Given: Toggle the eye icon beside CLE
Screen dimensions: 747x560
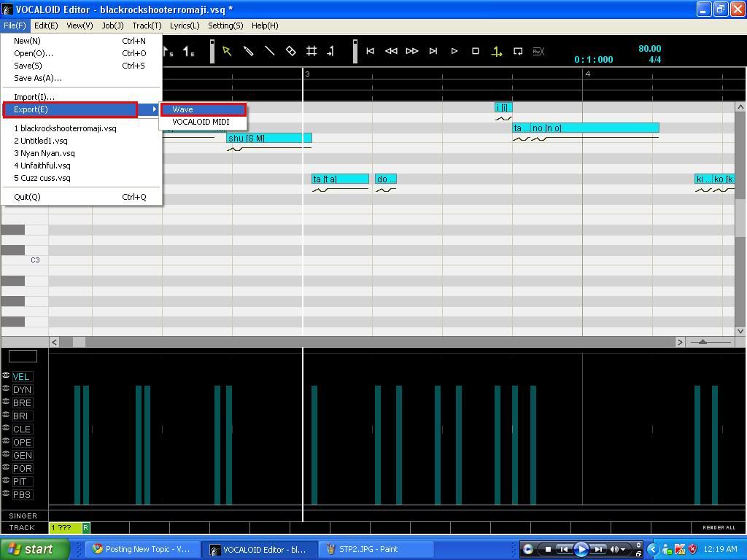Looking at the screenshot, I should point(6,427).
